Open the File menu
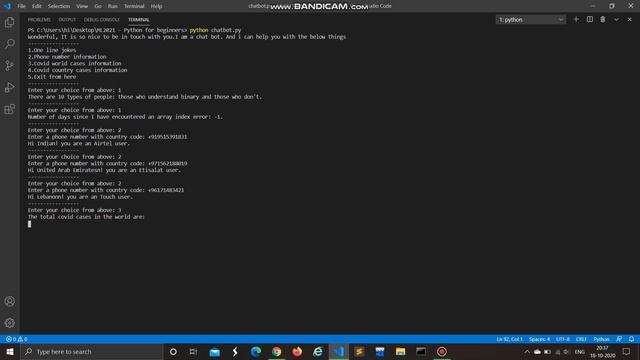 click(x=21, y=6)
